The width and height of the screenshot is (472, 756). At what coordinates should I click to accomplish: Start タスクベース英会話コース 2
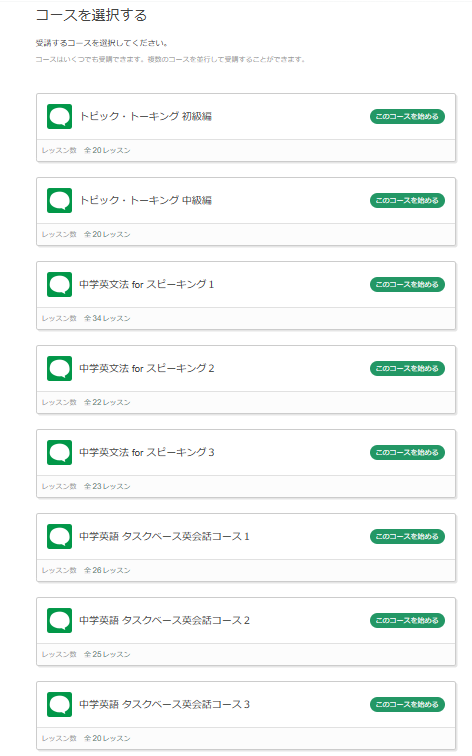click(407, 621)
